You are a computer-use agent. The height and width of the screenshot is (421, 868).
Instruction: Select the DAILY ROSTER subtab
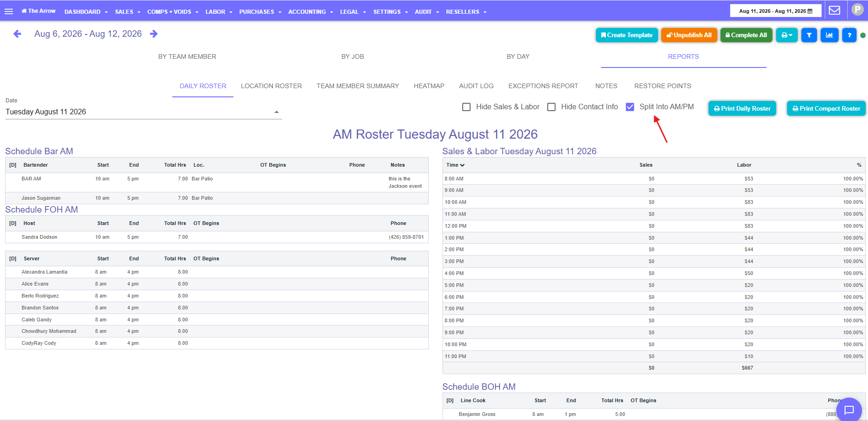[203, 86]
